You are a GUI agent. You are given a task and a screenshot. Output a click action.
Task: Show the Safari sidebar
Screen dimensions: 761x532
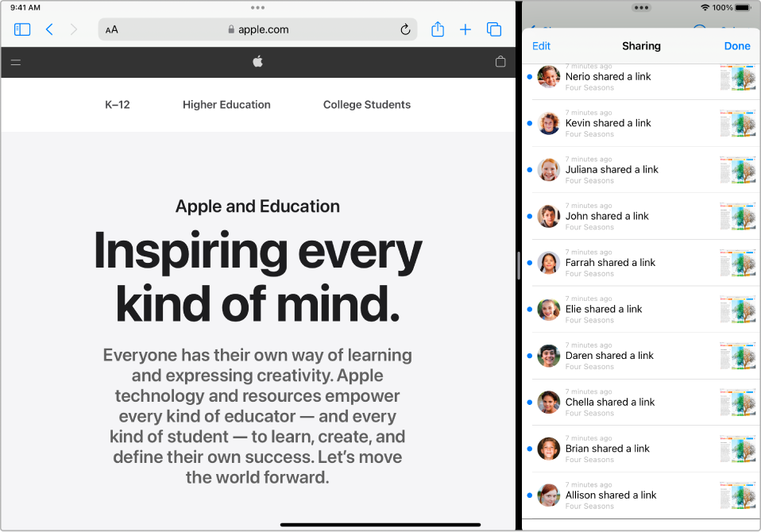tap(22, 29)
